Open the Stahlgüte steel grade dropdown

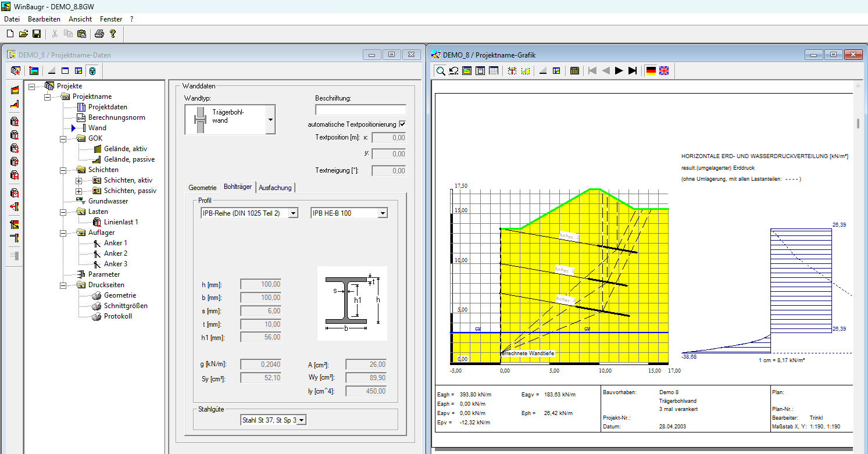[x=302, y=420]
